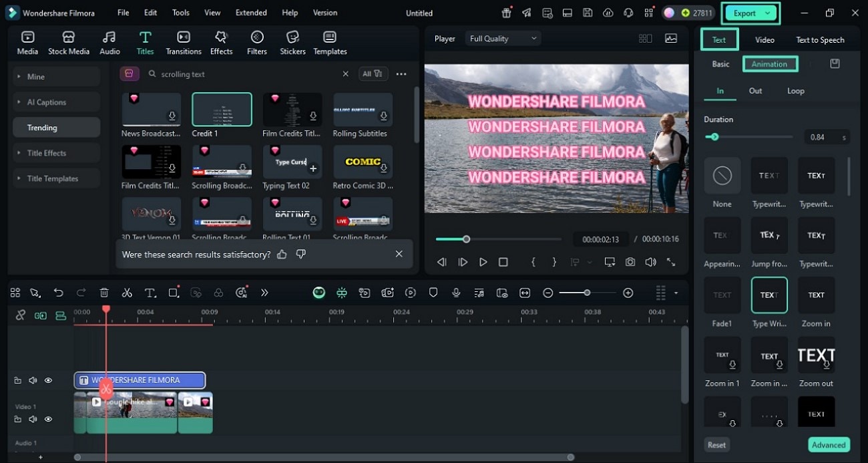Expand the Mine category
The image size is (868, 463).
(56, 77)
